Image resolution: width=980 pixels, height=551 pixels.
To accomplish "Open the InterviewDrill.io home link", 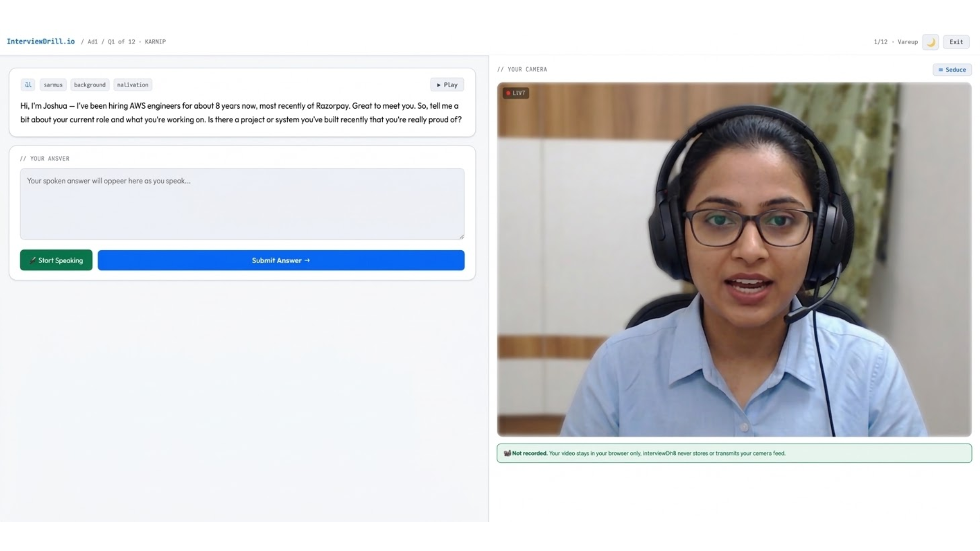I will pyautogui.click(x=41, y=42).
